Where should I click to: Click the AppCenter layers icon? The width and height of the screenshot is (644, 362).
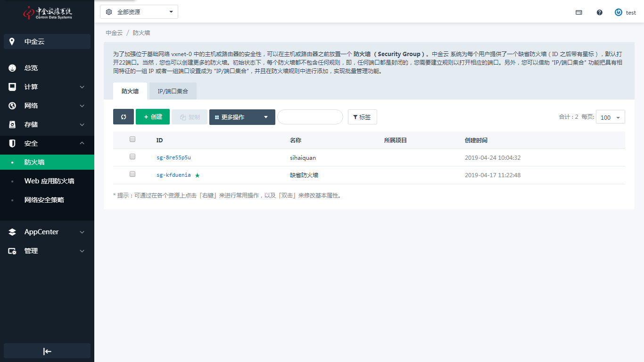(x=12, y=232)
